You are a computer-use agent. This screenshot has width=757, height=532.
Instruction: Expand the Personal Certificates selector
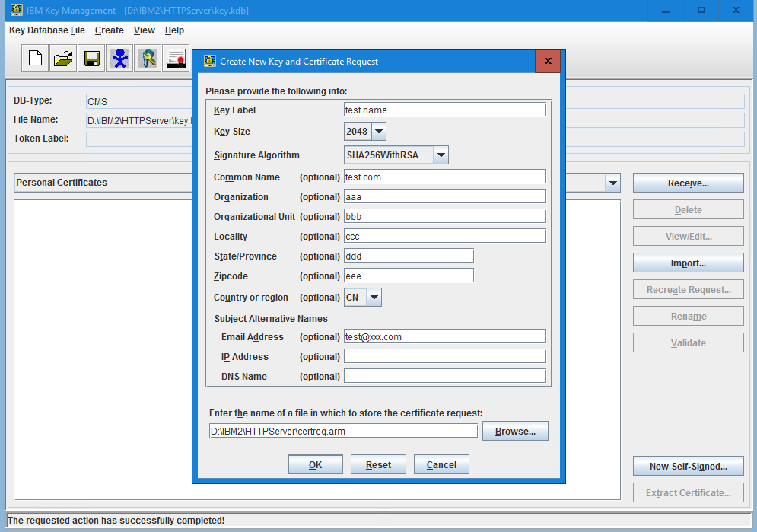tap(612, 182)
